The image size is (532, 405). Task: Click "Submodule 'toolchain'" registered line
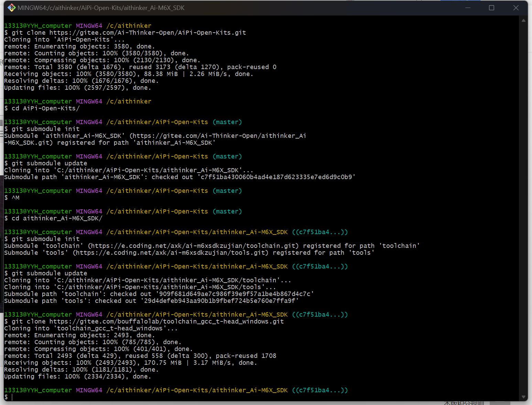(x=212, y=246)
